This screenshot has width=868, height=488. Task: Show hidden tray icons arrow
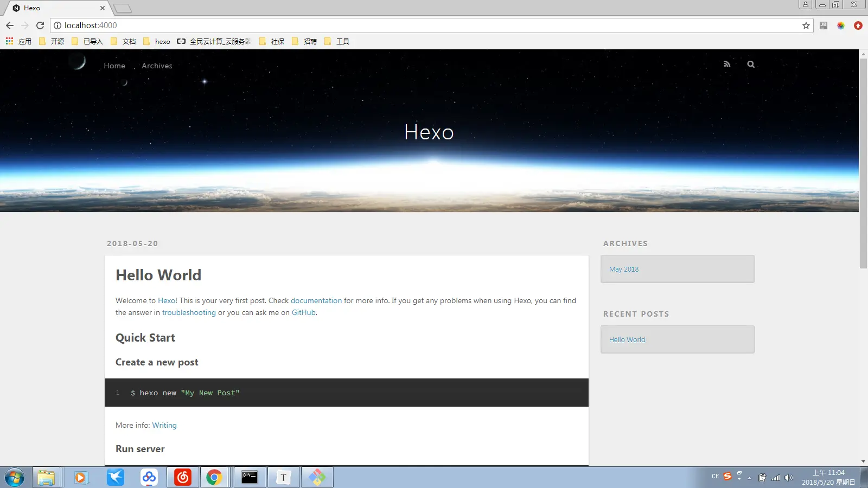click(750, 478)
